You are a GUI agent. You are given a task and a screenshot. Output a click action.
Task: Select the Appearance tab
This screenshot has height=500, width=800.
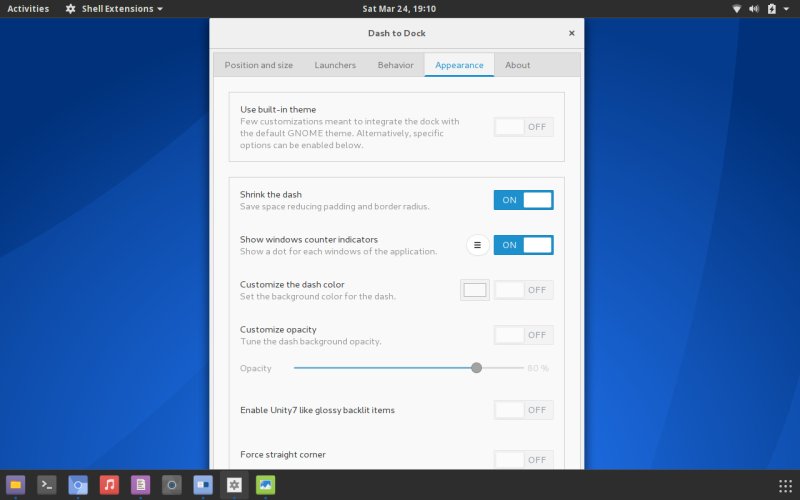459,65
